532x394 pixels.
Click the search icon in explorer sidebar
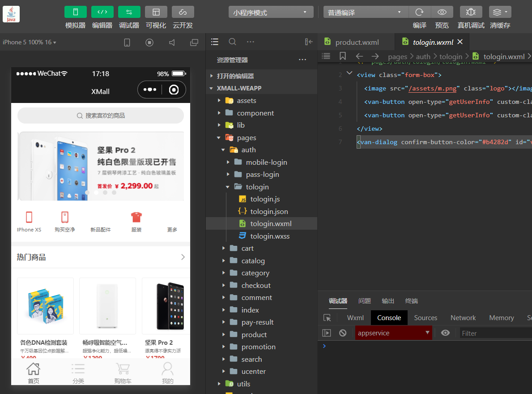point(232,42)
